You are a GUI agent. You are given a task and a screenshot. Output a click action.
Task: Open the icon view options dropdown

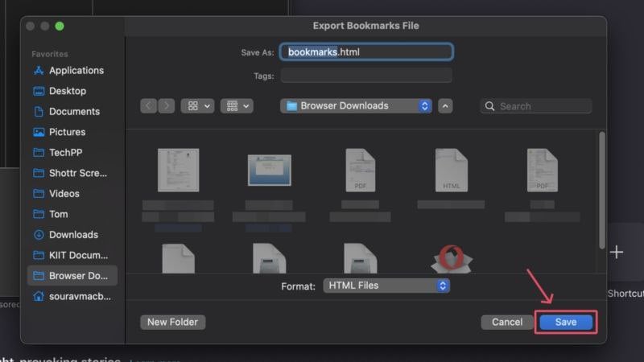[x=197, y=106]
